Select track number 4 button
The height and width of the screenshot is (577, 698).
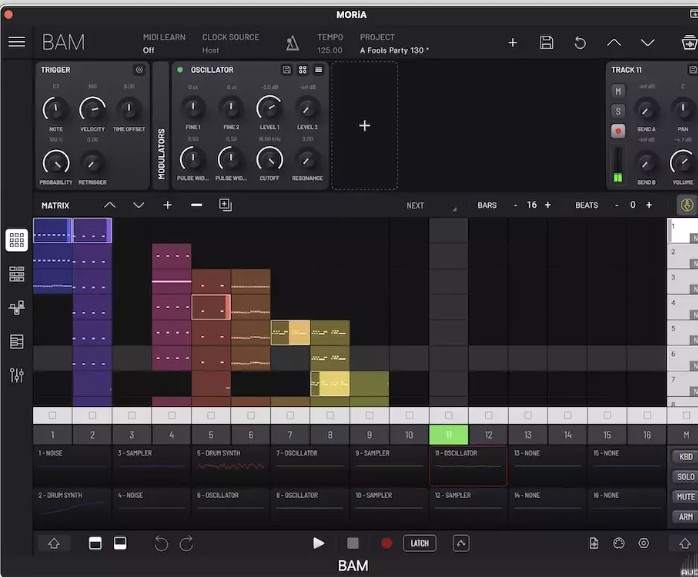click(171, 435)
